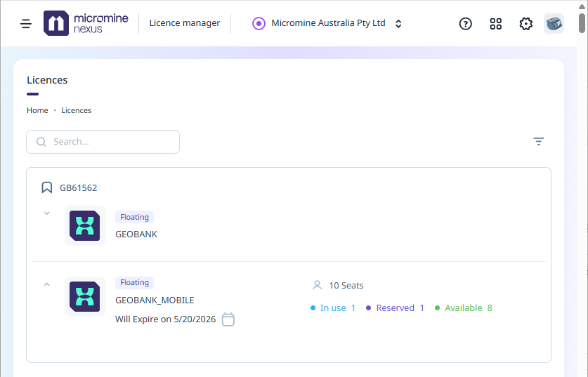
Task: Open the hamburger navigation menu
Action: [26, 23]
